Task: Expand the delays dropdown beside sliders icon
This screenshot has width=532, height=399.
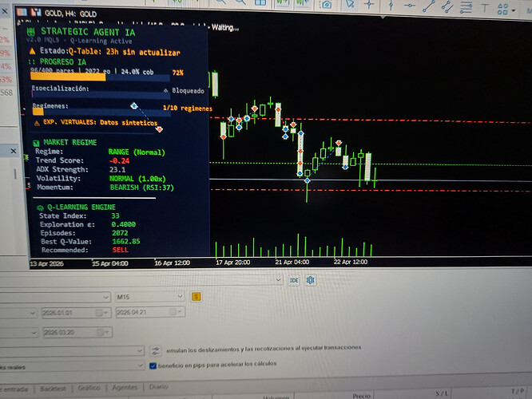Action: (140, 350)
